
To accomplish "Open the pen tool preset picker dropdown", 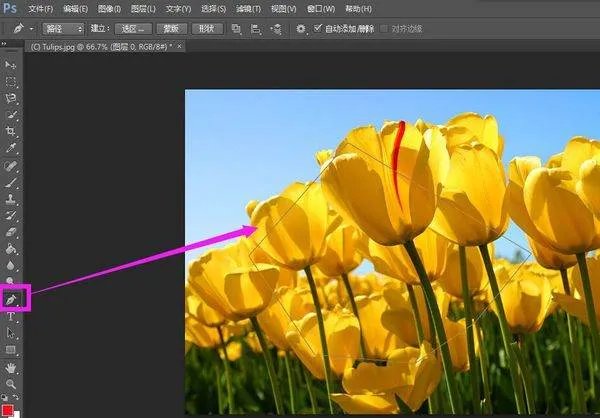I will pos(22,29).
